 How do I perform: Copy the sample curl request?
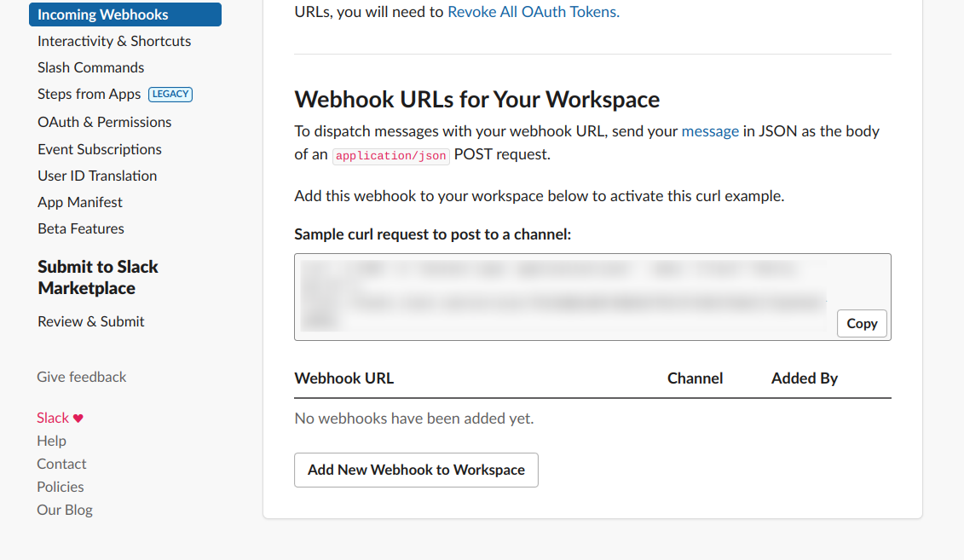[862, 324]
